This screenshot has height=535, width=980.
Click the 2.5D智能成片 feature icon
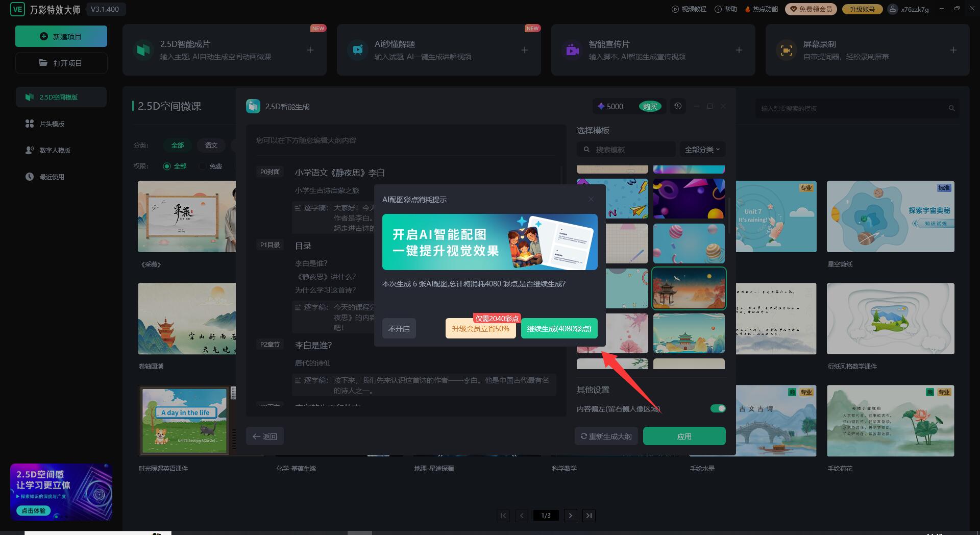tap(143, 50)
